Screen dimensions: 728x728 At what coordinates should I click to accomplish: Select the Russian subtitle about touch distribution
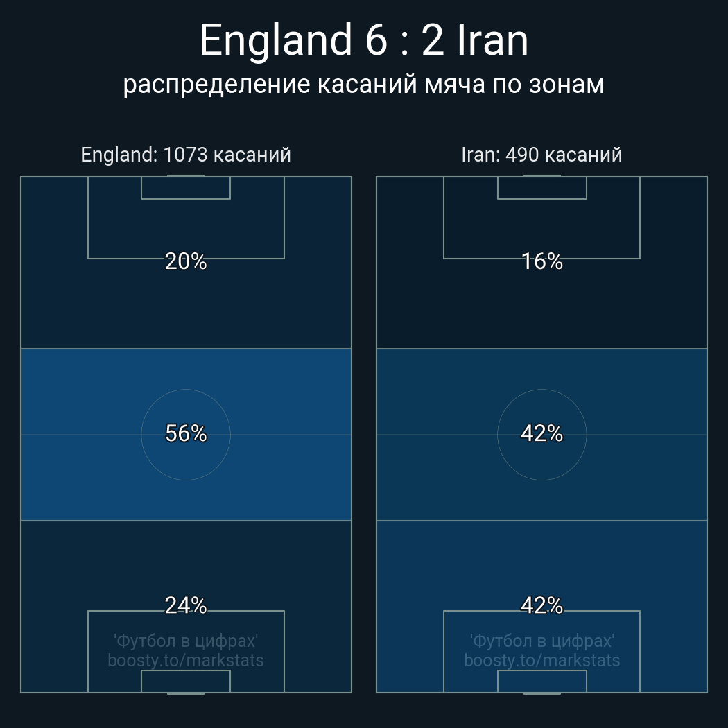point(363,84)
